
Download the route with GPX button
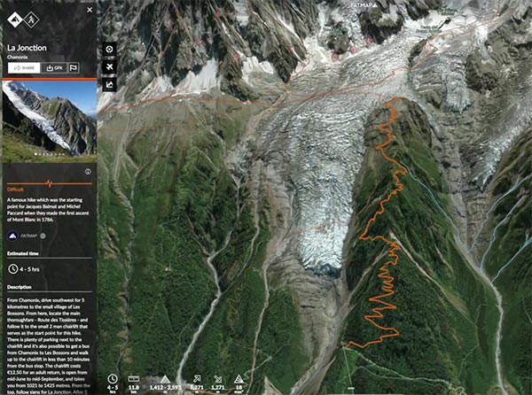(54, 68)
